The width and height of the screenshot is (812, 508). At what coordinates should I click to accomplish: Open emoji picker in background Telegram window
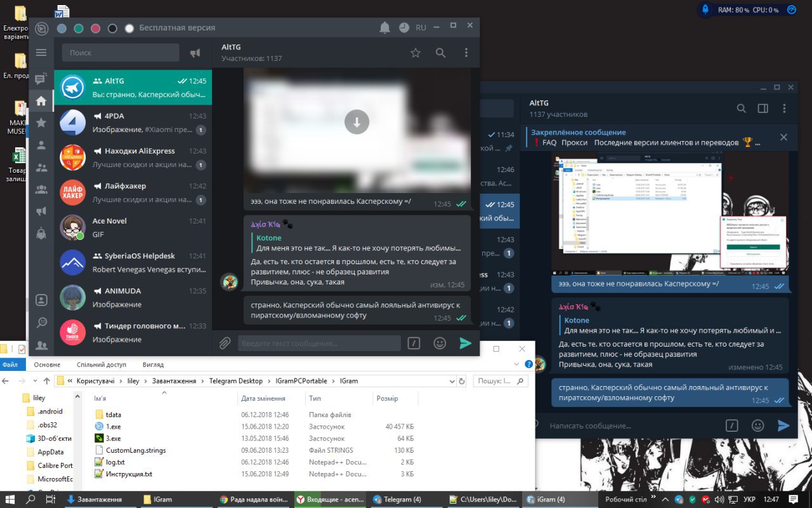pos(757,425)
